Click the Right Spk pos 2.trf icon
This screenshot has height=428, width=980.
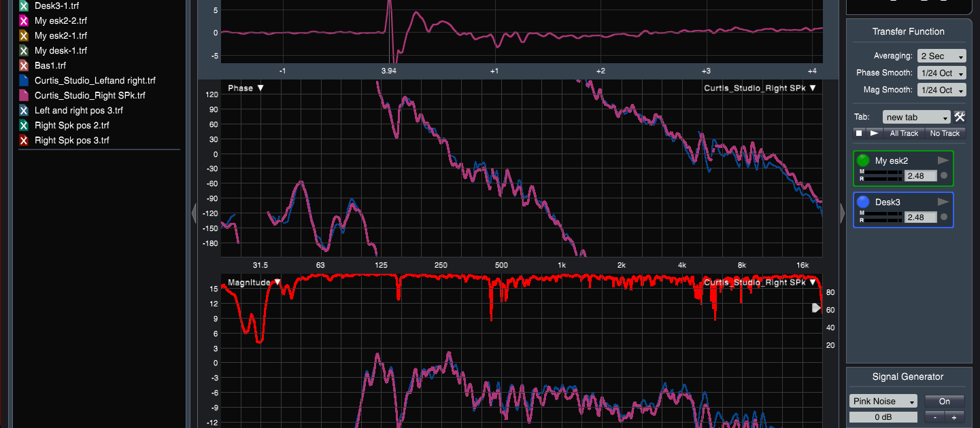24,125
